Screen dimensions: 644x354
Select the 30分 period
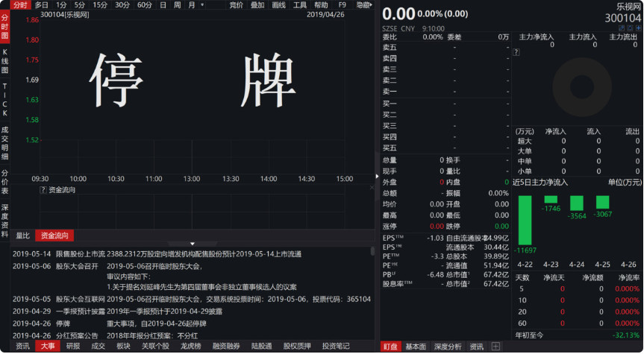(x=122, y=5)
